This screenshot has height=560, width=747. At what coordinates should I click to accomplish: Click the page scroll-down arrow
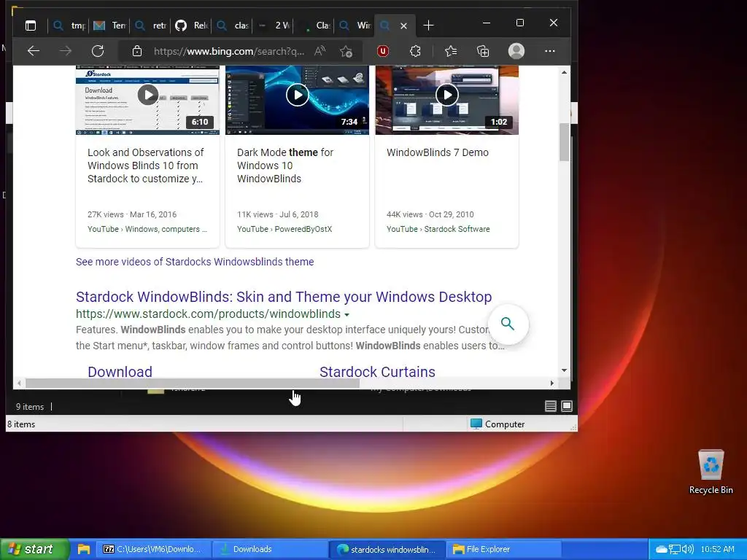coord(564,370)
